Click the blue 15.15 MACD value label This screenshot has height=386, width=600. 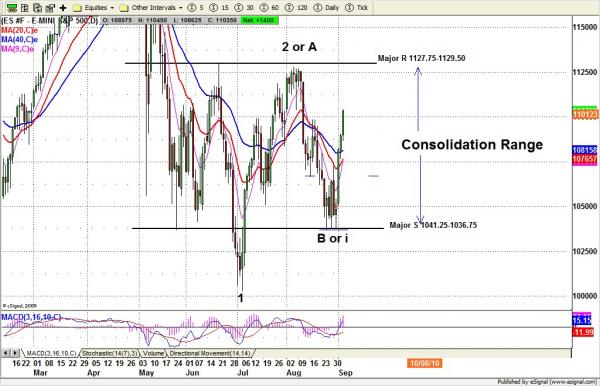[x=582, y=320]
